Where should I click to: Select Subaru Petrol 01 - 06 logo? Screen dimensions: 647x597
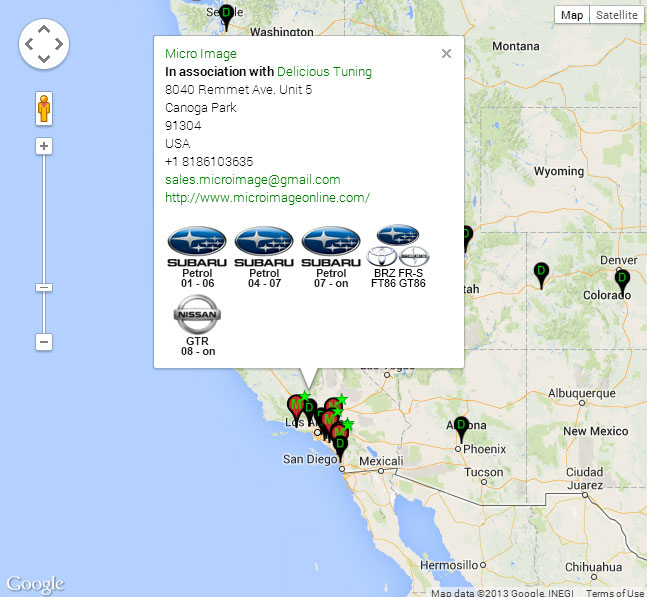click(197, 257)
